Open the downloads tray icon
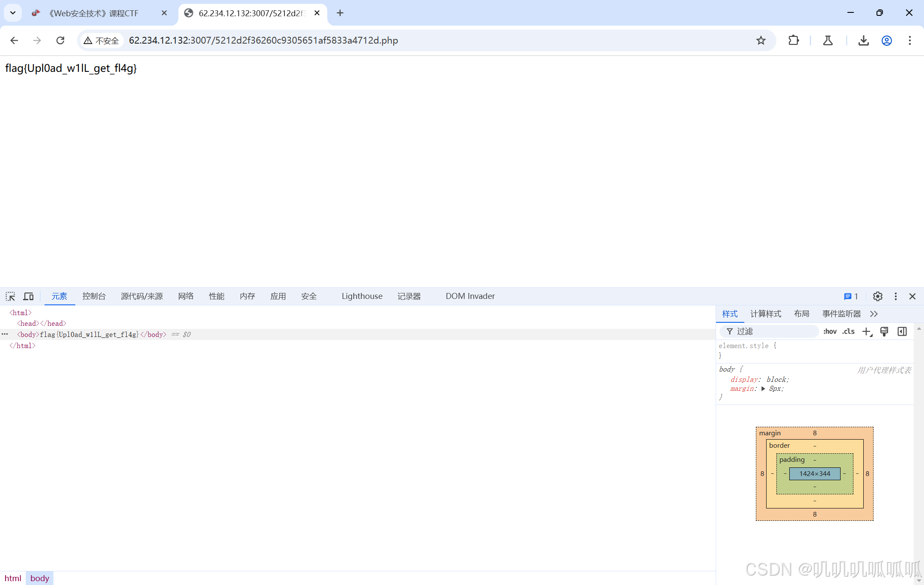The image size is (924, 585). [x=863, y=40]
